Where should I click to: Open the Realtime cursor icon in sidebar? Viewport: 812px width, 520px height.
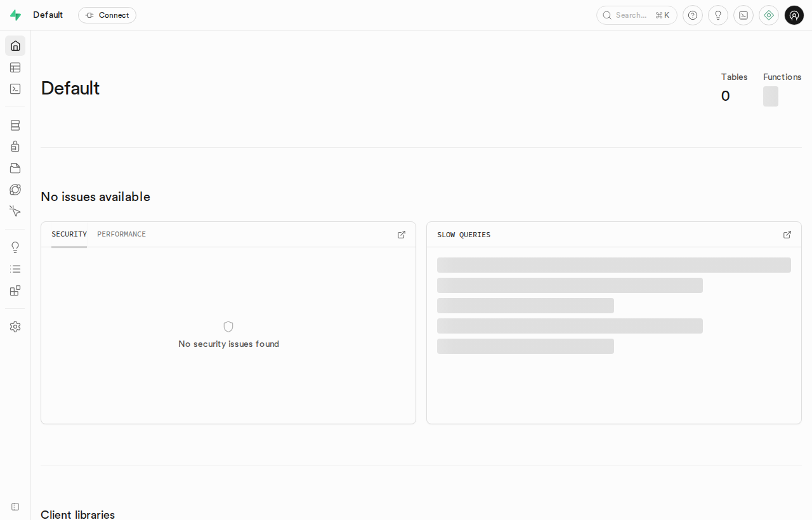click(15, 211)
